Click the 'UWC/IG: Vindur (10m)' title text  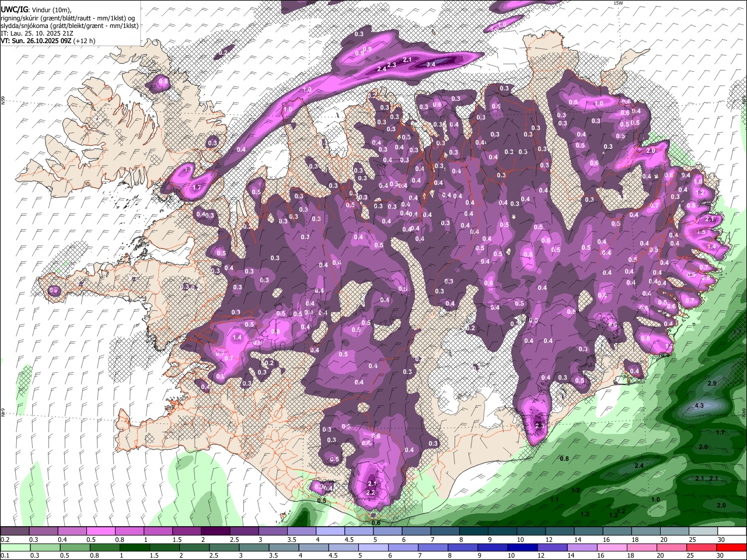35,10
